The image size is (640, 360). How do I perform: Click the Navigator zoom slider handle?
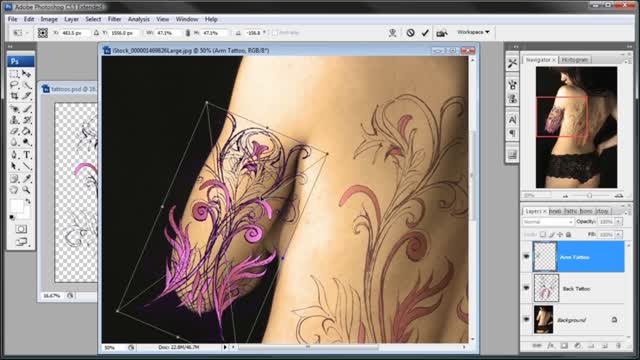point(589,196)
